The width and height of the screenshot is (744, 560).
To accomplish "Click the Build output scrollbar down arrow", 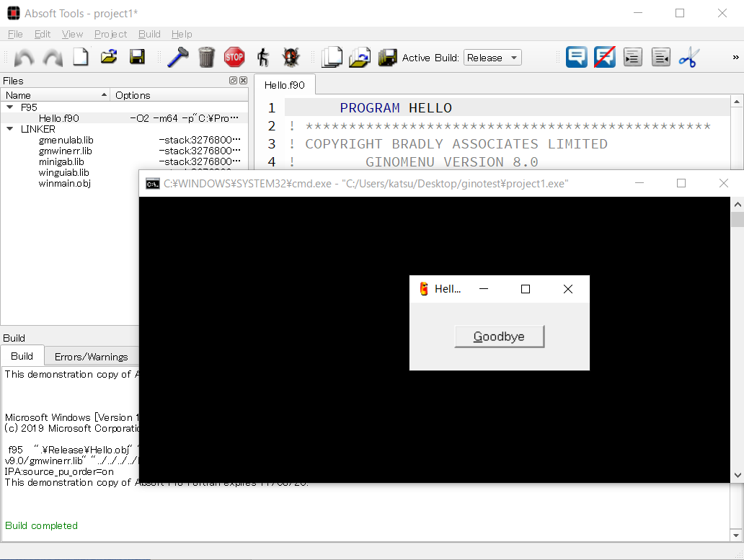I will pos(736,535).
